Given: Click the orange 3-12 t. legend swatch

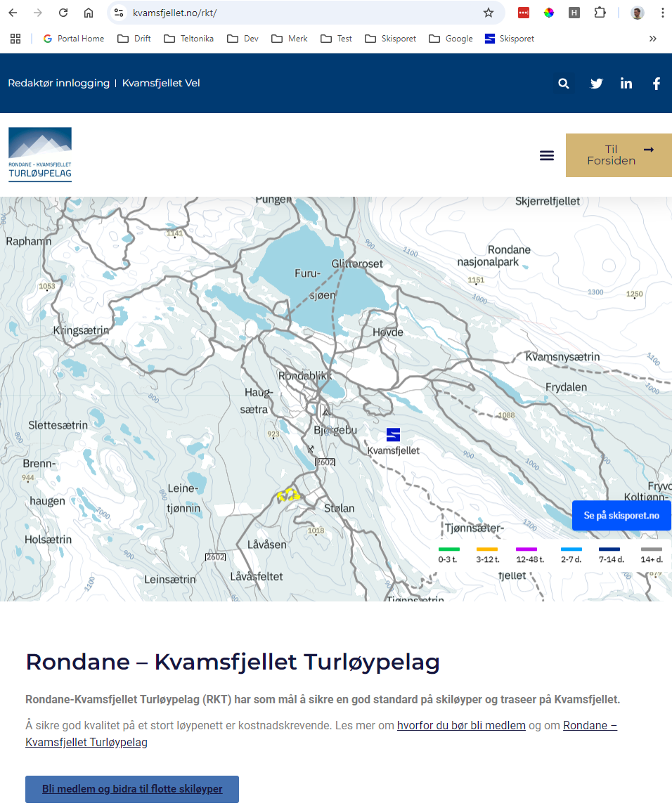Looking at the screenshot, I should coord(487,549).
